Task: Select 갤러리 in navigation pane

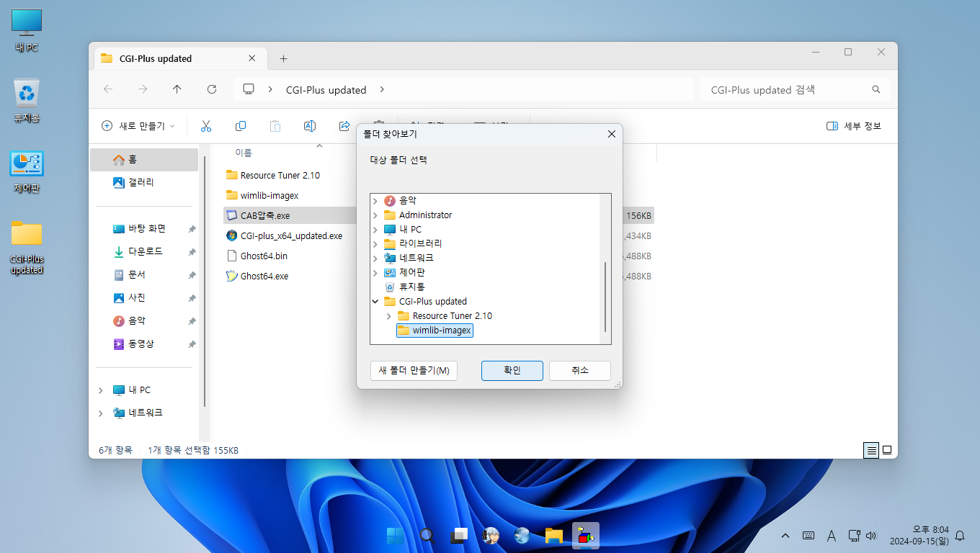Action: pyautogui.click(x=144, y=183)
